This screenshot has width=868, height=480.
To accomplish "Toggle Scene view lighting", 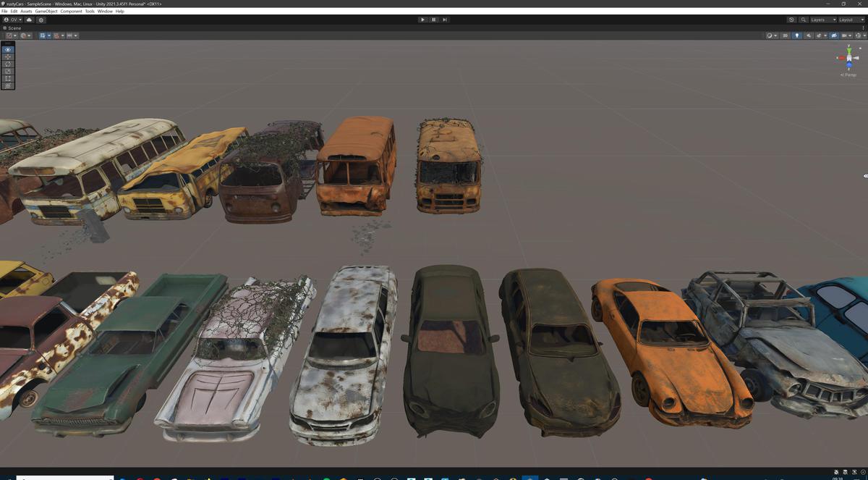I will [x=797, y=35].
